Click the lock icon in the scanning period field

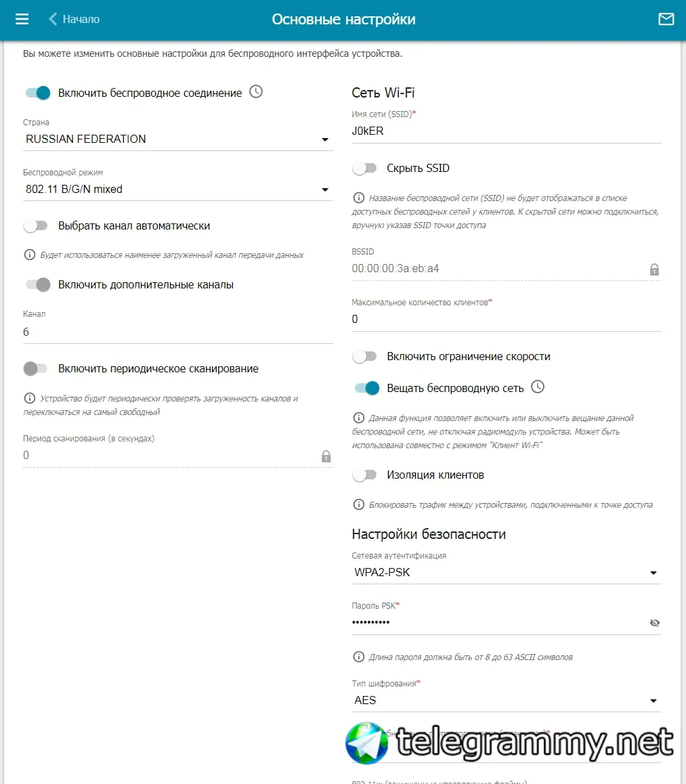coord(326,456)
